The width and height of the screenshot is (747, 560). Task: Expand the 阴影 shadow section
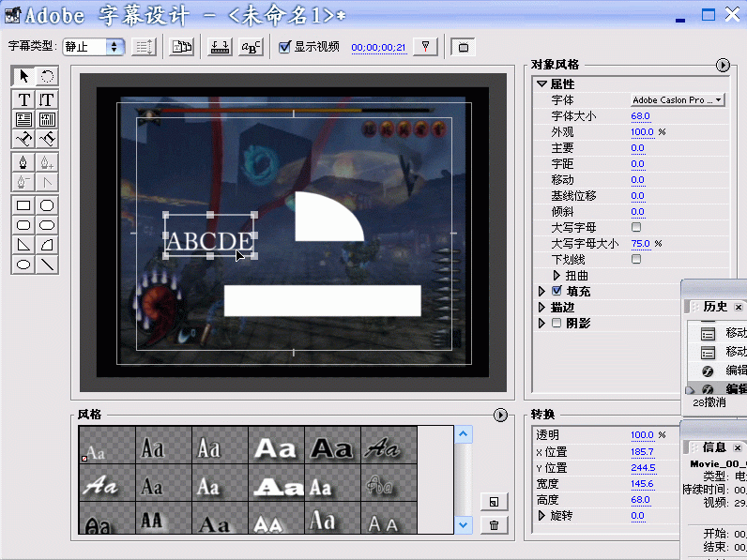541,324
